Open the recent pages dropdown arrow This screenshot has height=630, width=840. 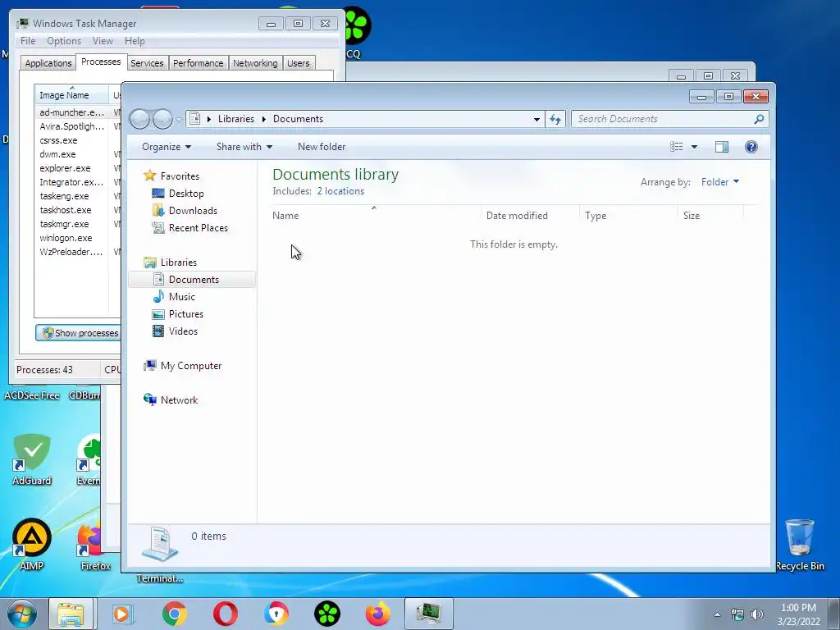click(x=179, y=120)
